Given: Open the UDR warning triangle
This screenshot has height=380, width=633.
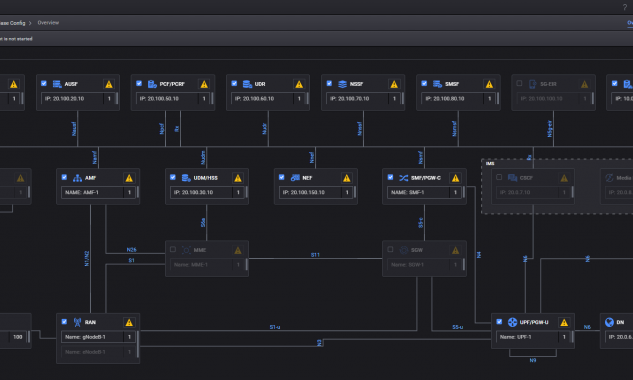Looking at the screenshot, I should coord(299,84).
